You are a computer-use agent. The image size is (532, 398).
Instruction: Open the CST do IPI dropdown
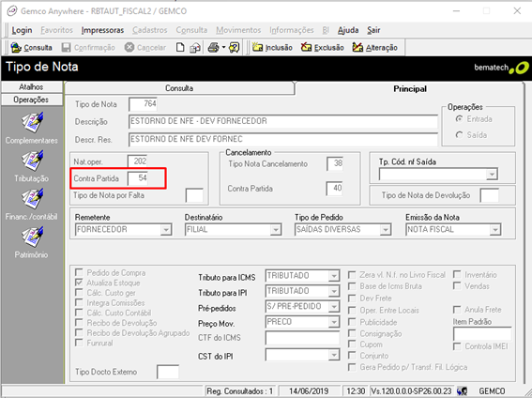[x=334, y=355]
